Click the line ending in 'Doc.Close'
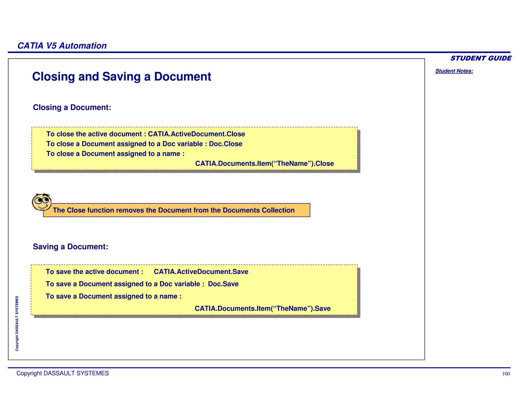The width and height of the screenshot is (532, 411). pos(144,144)
